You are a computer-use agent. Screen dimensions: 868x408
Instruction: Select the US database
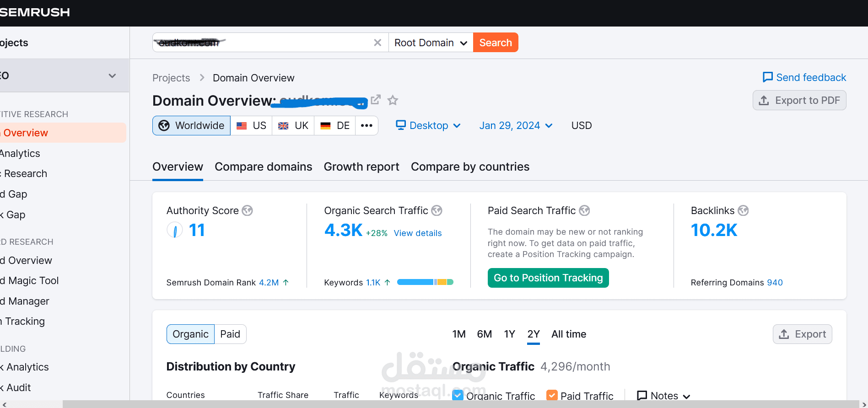(251, 125)
